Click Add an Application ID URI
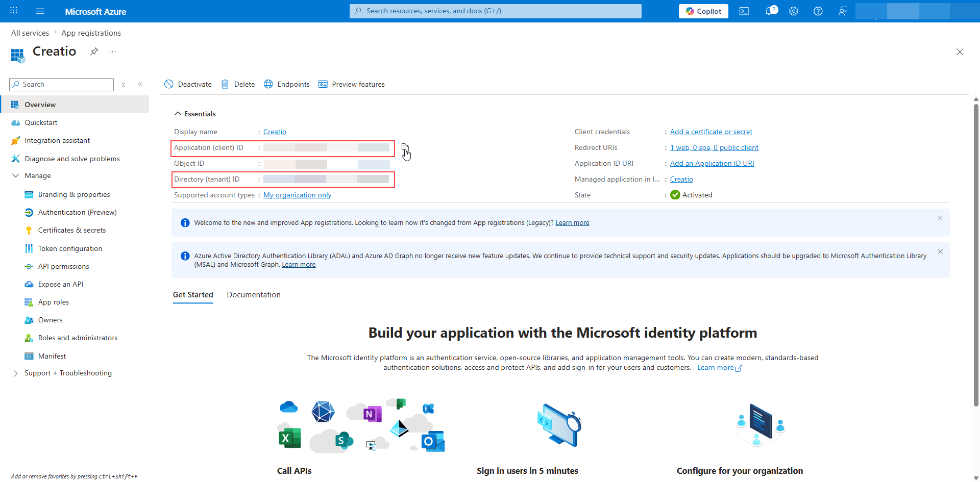 pyautogui.click(x=712, y=163)
